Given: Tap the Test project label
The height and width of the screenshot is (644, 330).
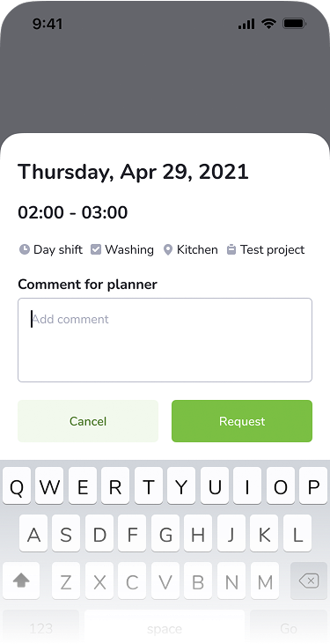Looking at the screenshot, I should [x=273, y=249].
